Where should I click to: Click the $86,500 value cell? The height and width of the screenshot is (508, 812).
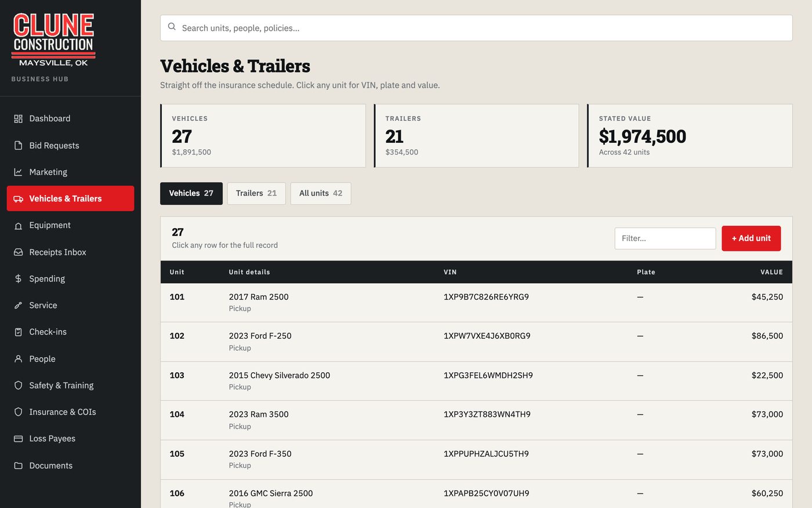coord(767,336)
